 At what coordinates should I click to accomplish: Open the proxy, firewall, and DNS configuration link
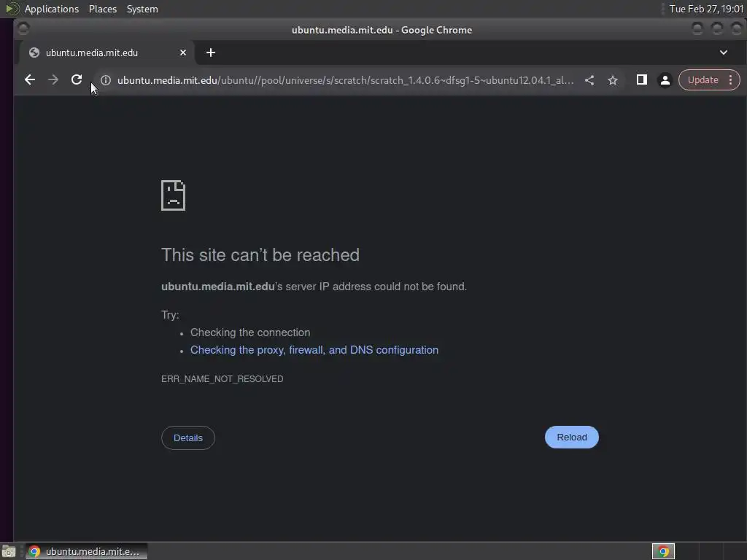[x=314, y=350]
